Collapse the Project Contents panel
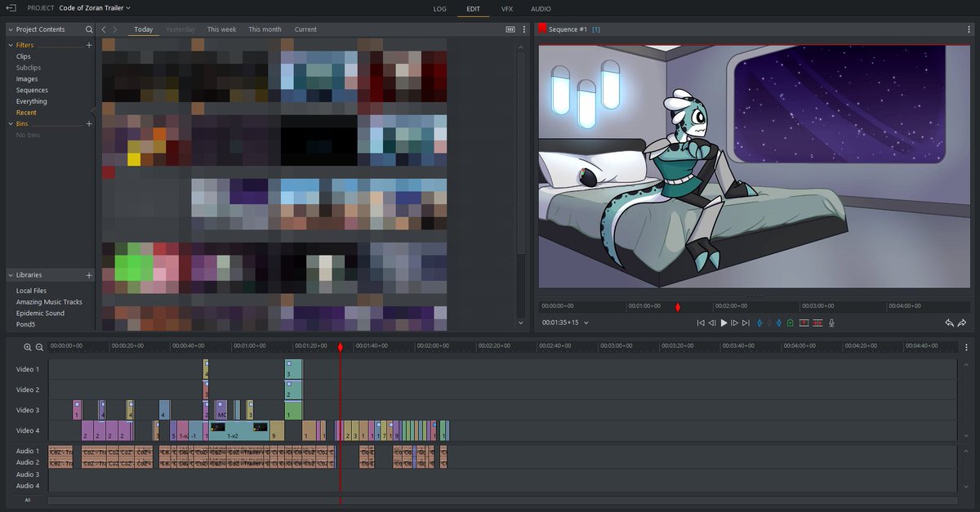This screenshot has width=980, height=512. point(11,29)
